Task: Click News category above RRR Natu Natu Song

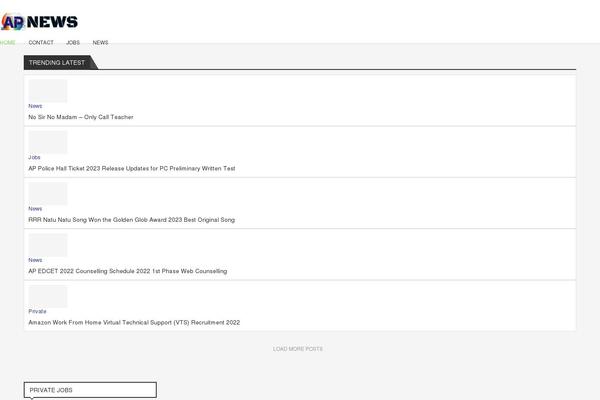Action: tap(35, 209)
